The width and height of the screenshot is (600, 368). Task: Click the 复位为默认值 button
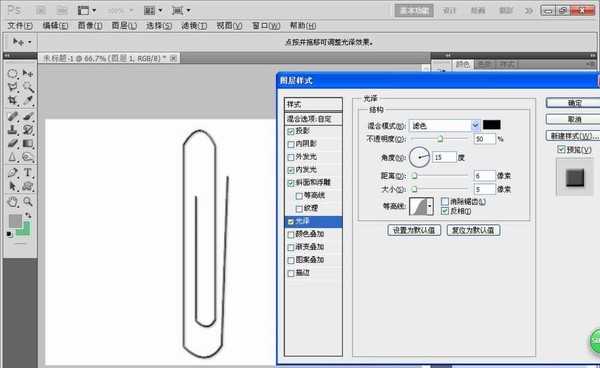point(473,230)
